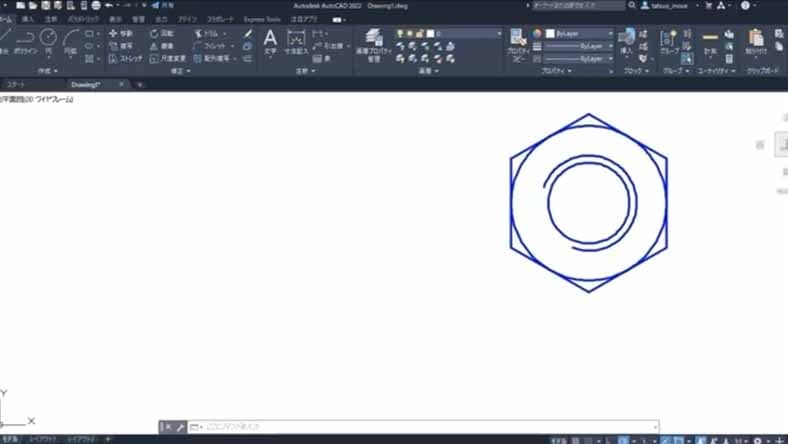Select the Polyline tool

tap(25, 41)
